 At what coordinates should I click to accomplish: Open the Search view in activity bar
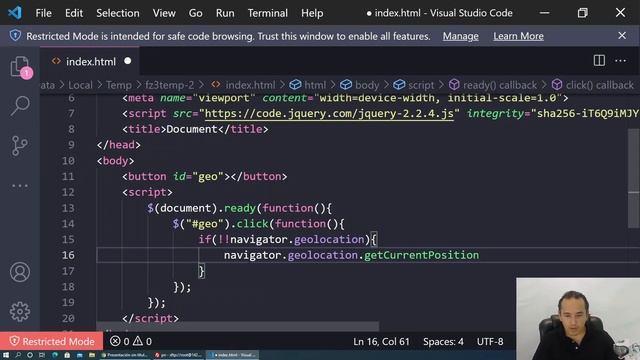(20, 106)
